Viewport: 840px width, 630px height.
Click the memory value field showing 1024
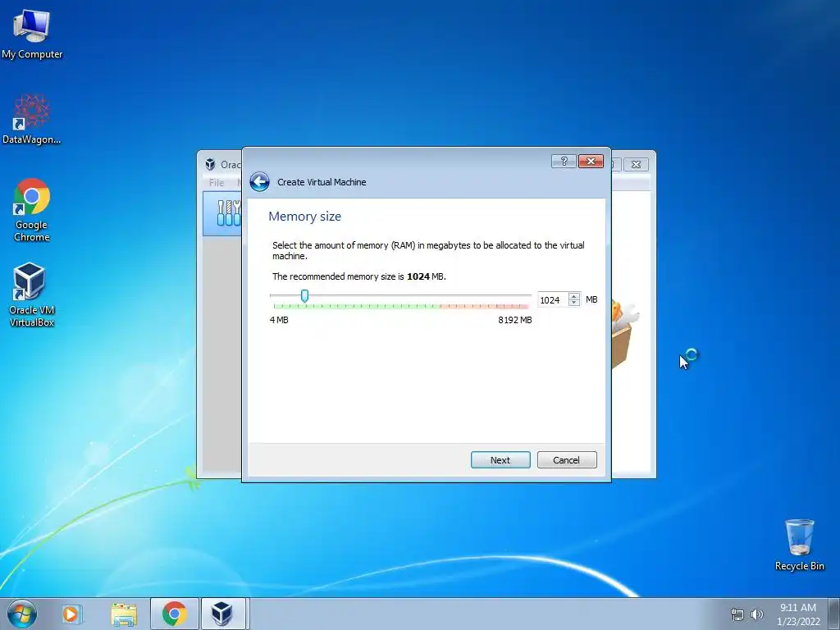click(x=552, y=300)
